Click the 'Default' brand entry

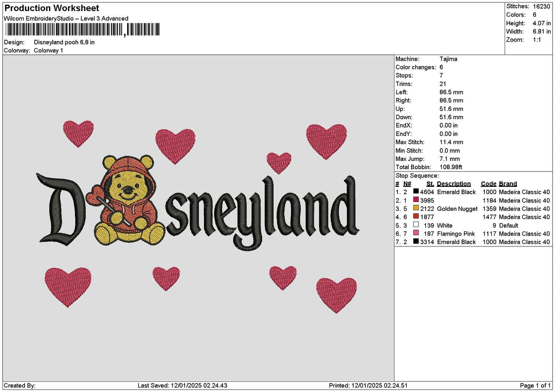point(509,226)
